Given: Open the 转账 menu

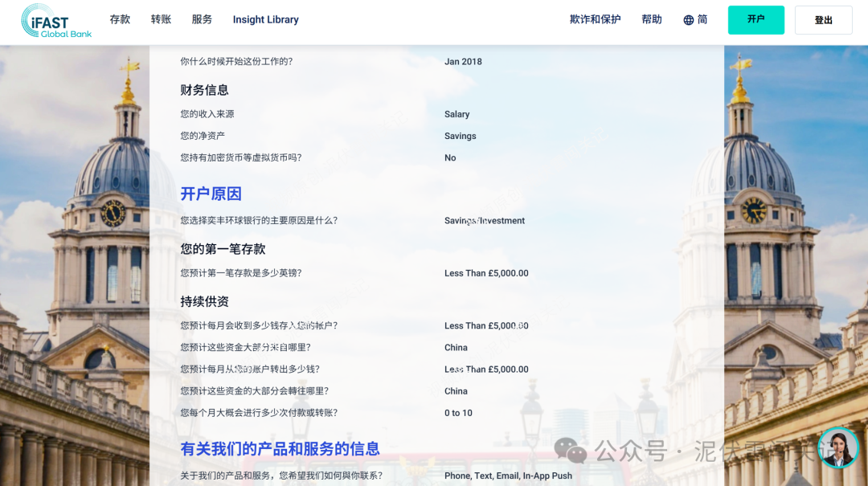Looking at the screenshot, I should (161, 19).
